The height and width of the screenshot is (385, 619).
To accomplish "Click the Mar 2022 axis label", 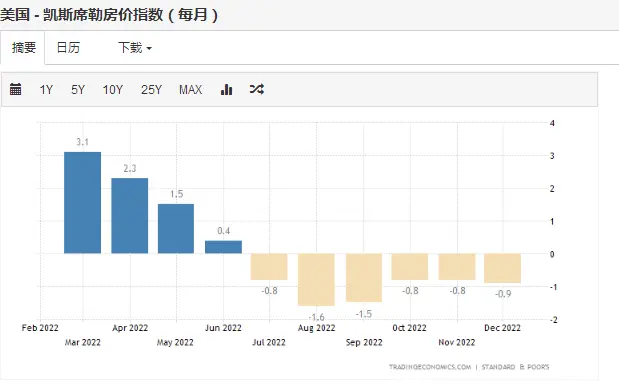I will (83, 342).
